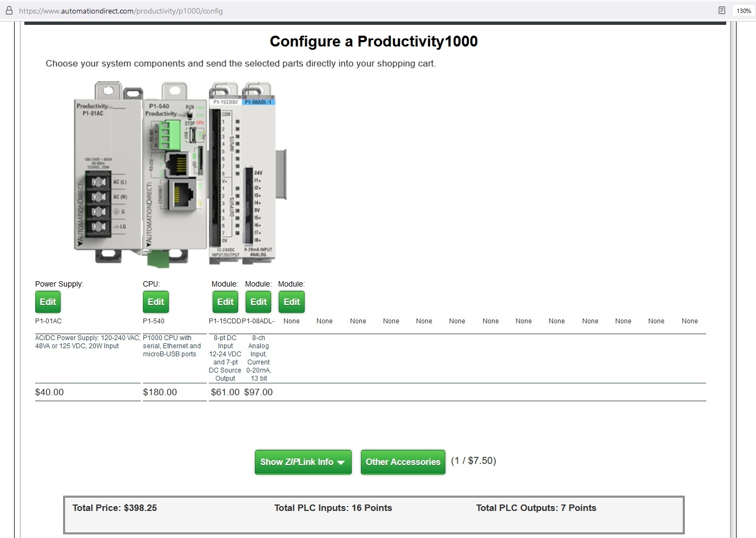756x538 pixels.
Task: Edit the P1-08ADL-1 module slot
Action: [258, 302]
